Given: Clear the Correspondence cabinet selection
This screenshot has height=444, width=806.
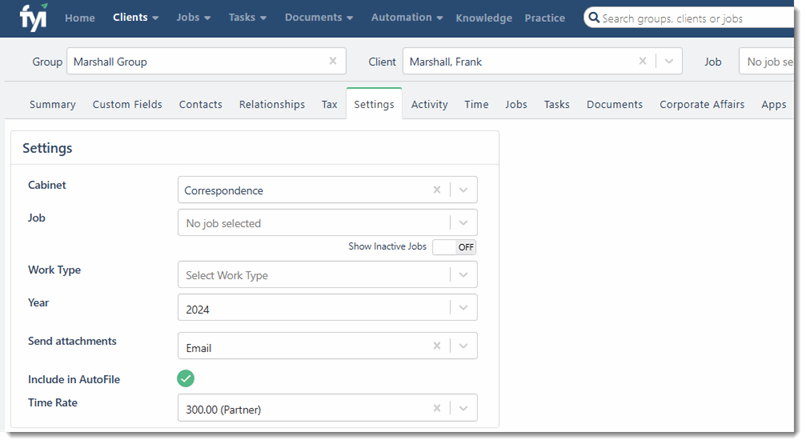Looking at the screenshot, I should coord(437,190).
